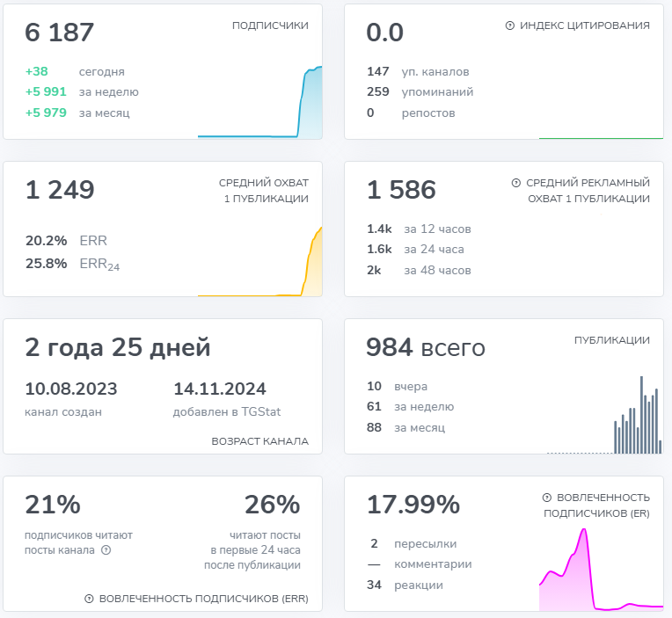Open the blue subscribers growth chart
Viewport: 672px width, 618px height.
pos(260,103)
